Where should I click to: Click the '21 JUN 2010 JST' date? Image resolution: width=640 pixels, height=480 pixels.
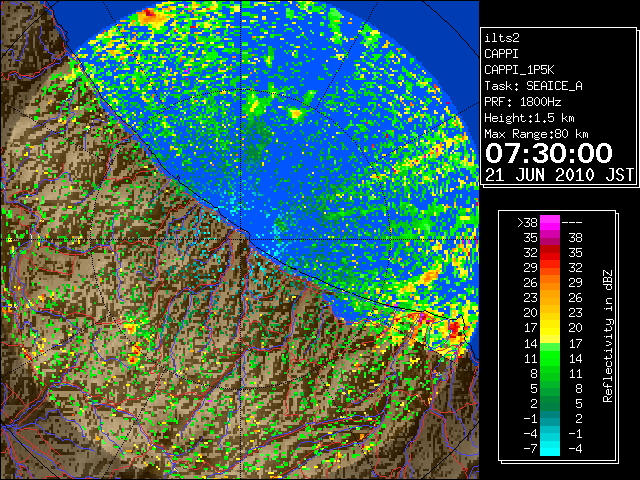[x=559, y=175]
